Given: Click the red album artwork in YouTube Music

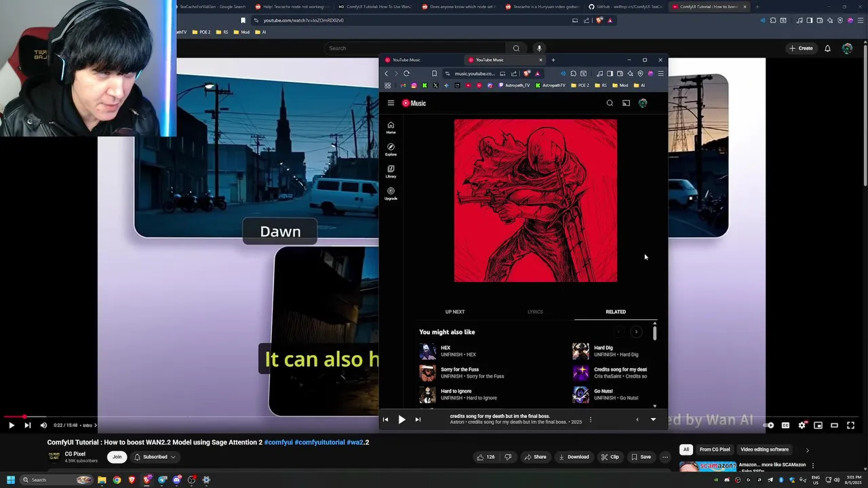Looking at the screenshot, I should coord(536,201).
